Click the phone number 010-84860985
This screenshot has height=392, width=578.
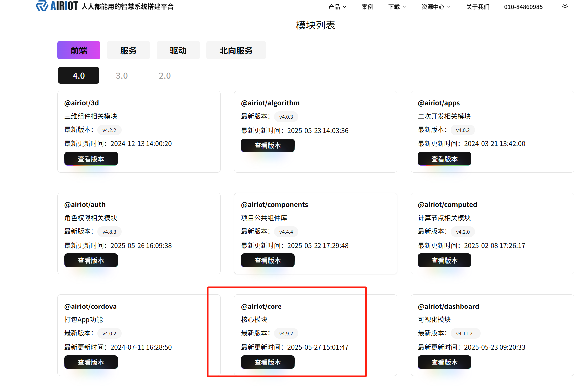click(x=523, y=7)
